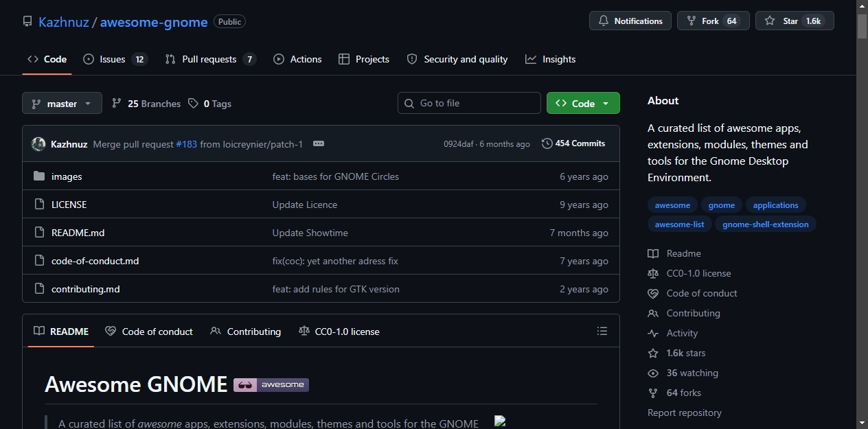Click Kazhnuz avatar in commit row
Screen dimensions: 868x429
pos(38,144)
